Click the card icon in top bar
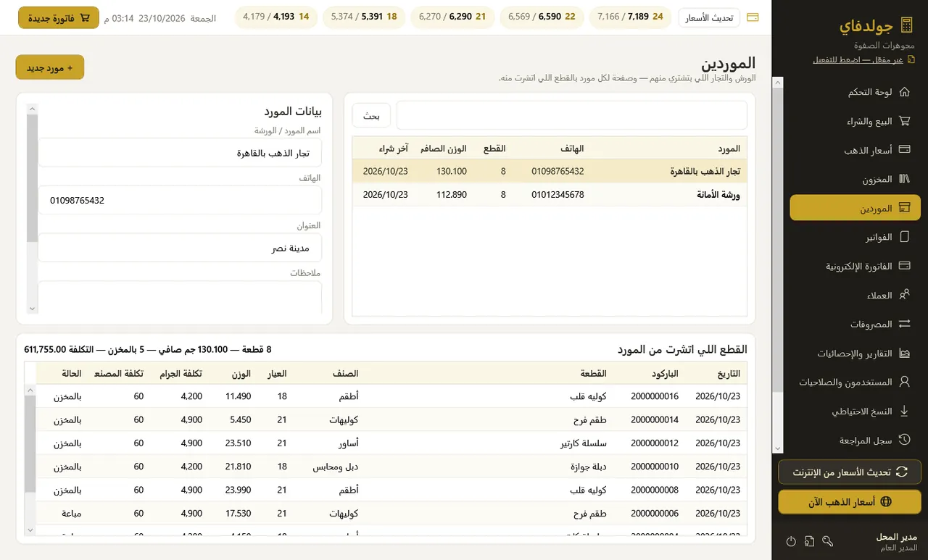 click(753, 17)
